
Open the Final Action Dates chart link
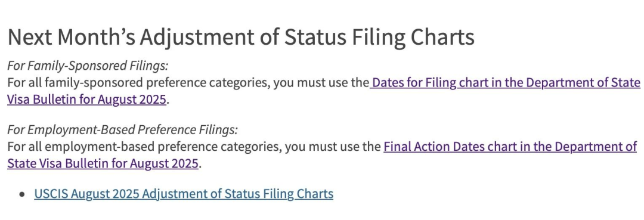[x=510, y=147]
